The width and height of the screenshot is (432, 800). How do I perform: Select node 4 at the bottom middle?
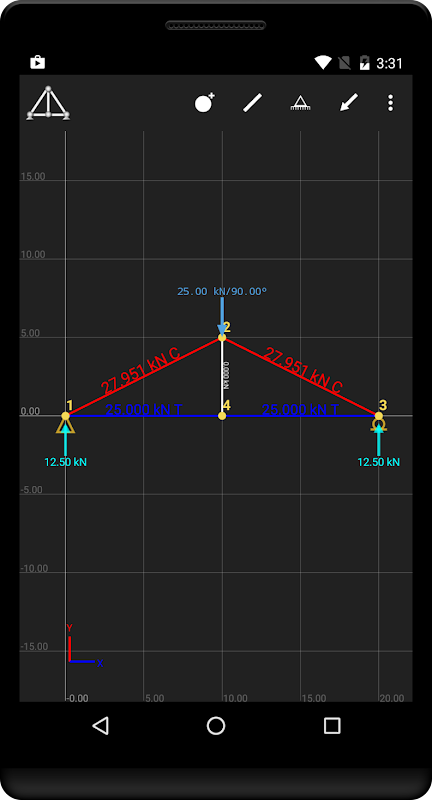[222, 416]
